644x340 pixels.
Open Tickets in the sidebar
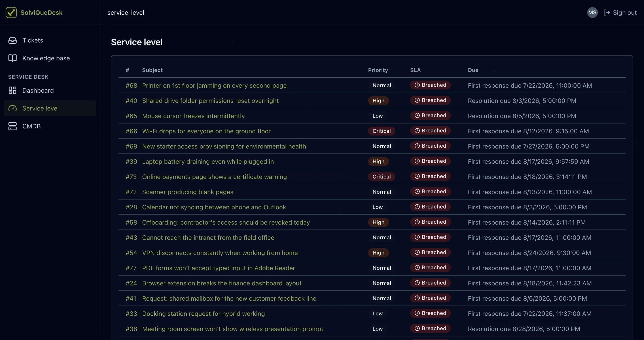50,40
